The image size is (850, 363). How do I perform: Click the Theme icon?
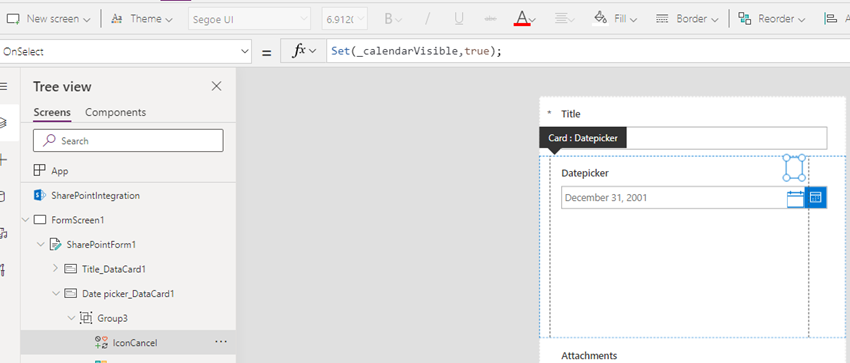117,19
